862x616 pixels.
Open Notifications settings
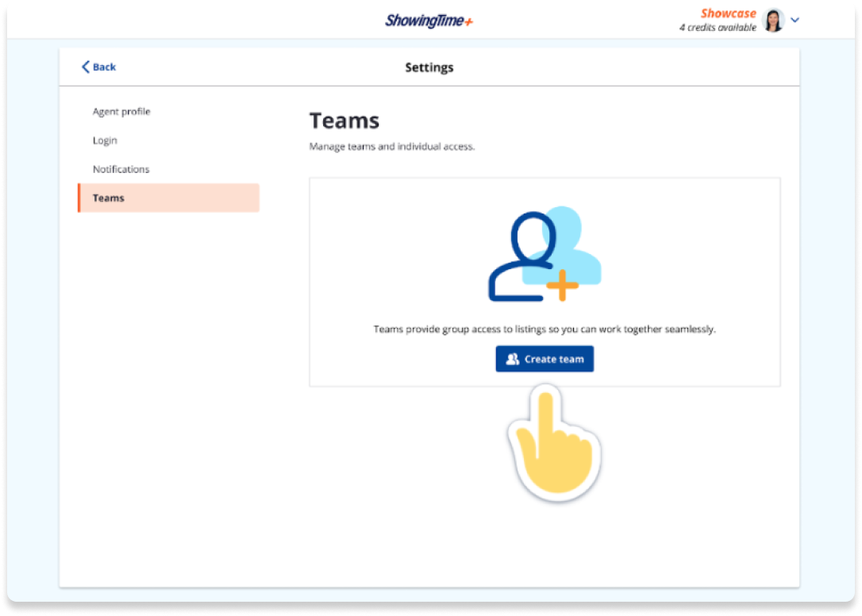[121, 169]
